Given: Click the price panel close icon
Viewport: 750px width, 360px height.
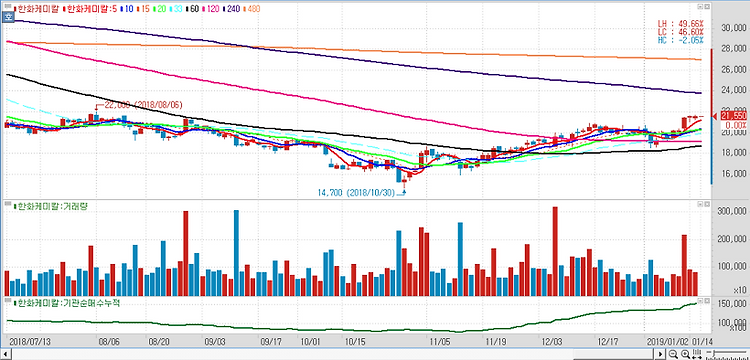Looking at the screenshot, I should pyautogui.click(x=707, y=7).
